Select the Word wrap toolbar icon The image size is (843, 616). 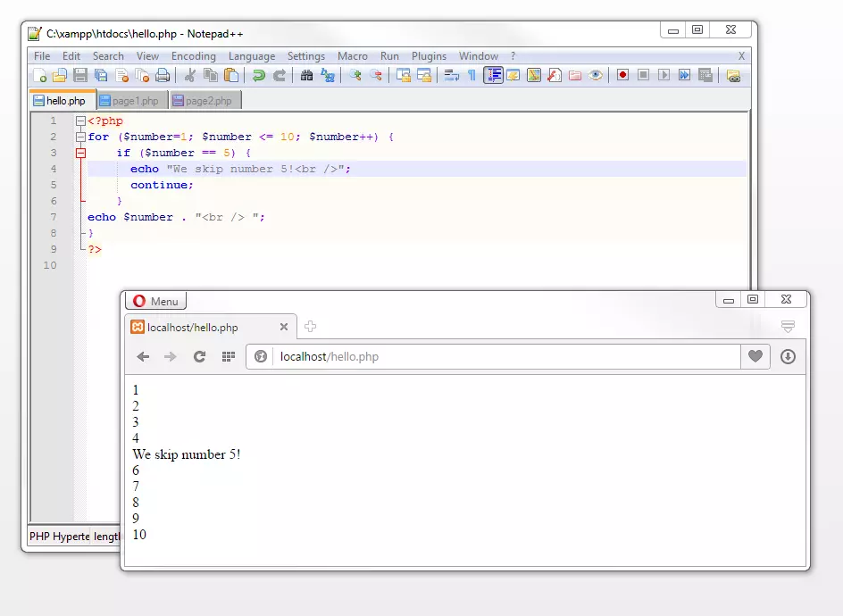450,76
